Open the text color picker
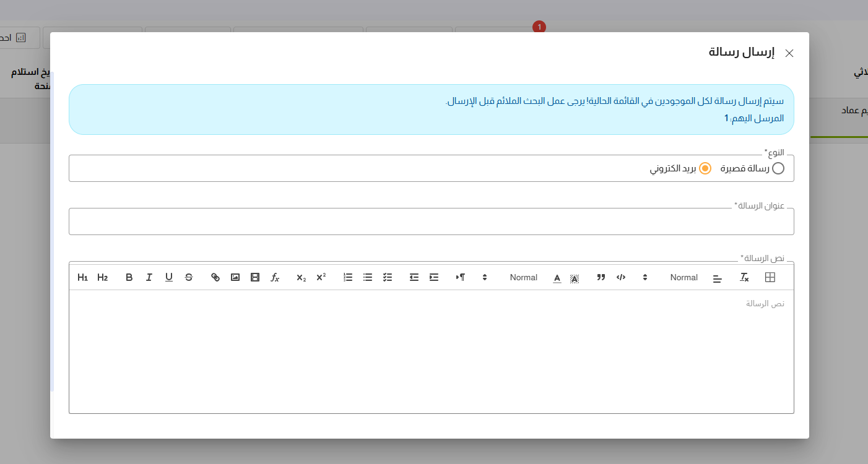The height and width of the screenshot is (464, 868). coord(557,278)
